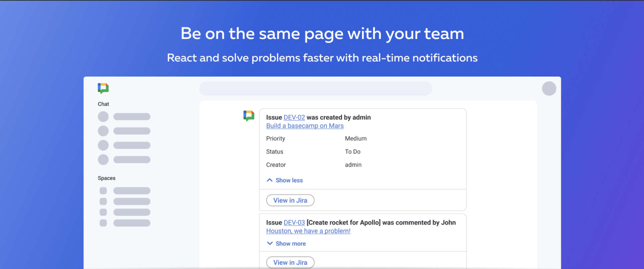Click View in Jira for DEV-03
The image size is (644, 269).
[x=290, y=262]
